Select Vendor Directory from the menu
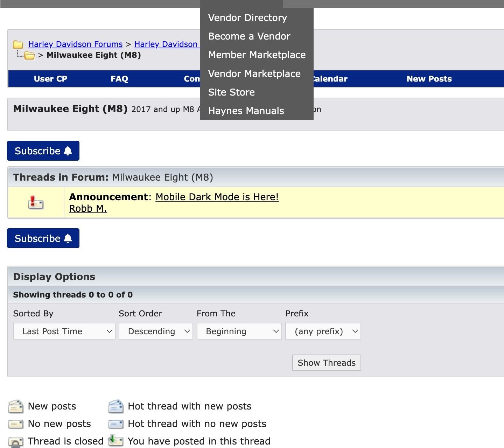 (247, 18)
